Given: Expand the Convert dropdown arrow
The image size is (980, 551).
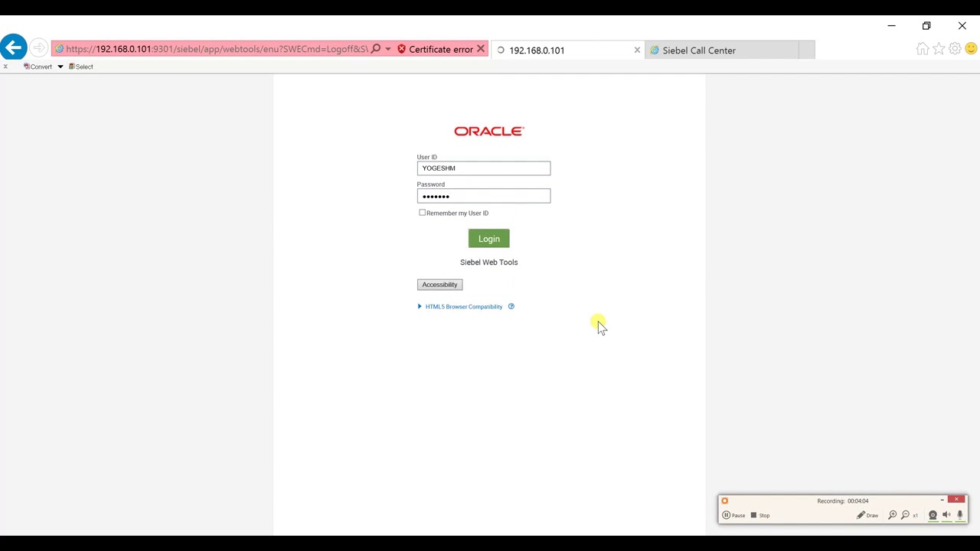Looking at the screenshot, I should 60,67.
